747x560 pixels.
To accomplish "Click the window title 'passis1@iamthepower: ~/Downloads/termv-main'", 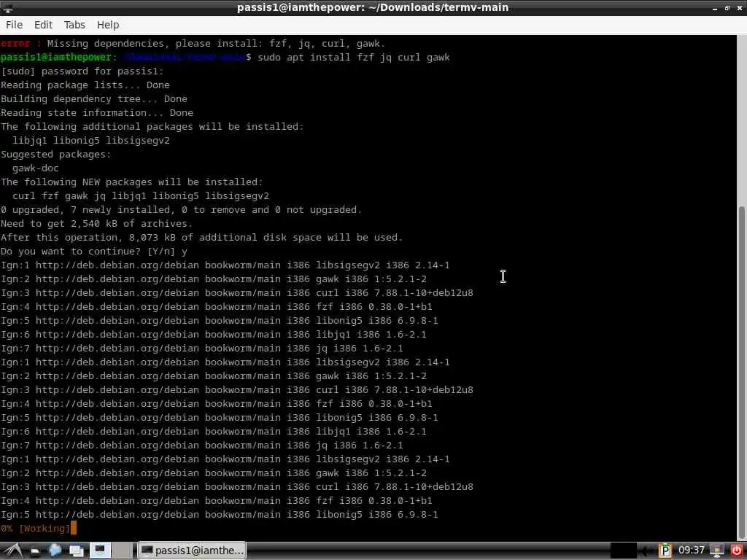I will coord(373,7).
